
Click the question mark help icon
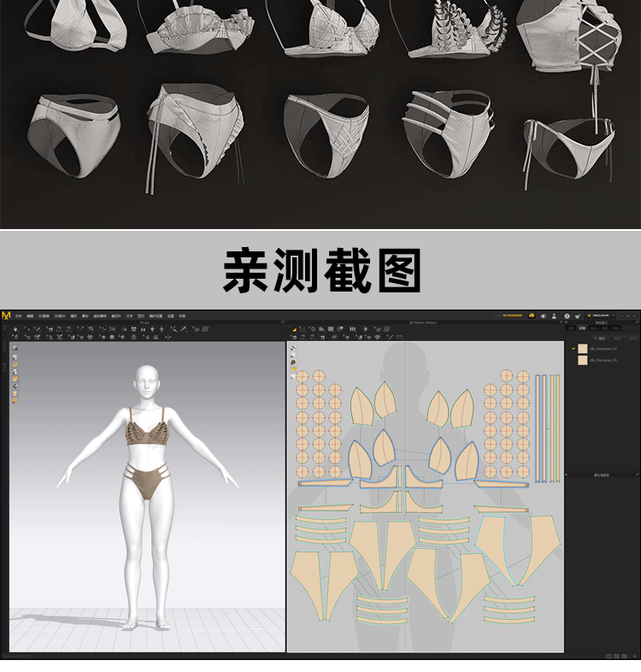(567, 315)
